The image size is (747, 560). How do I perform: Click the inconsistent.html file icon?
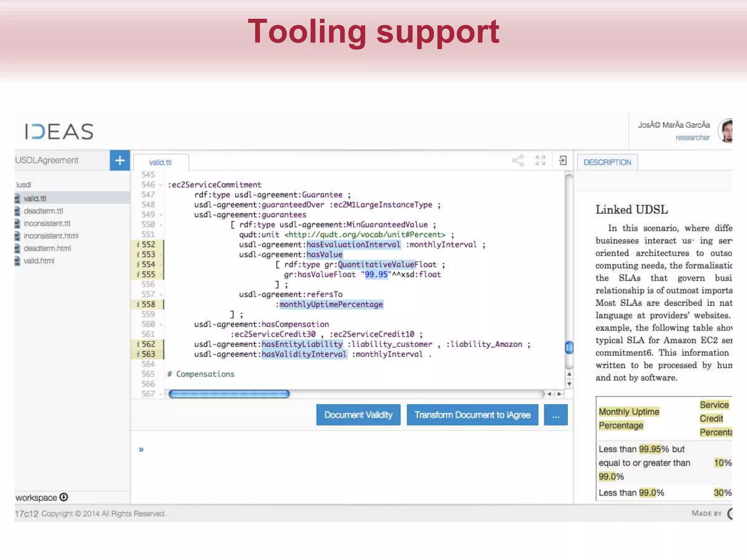(17, 236)
